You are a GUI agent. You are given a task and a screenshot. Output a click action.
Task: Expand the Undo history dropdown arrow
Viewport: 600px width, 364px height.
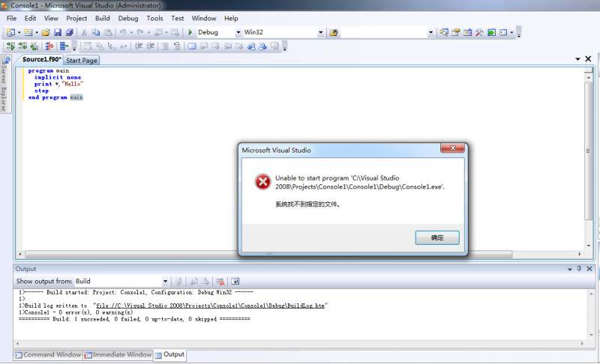(131, 32)
